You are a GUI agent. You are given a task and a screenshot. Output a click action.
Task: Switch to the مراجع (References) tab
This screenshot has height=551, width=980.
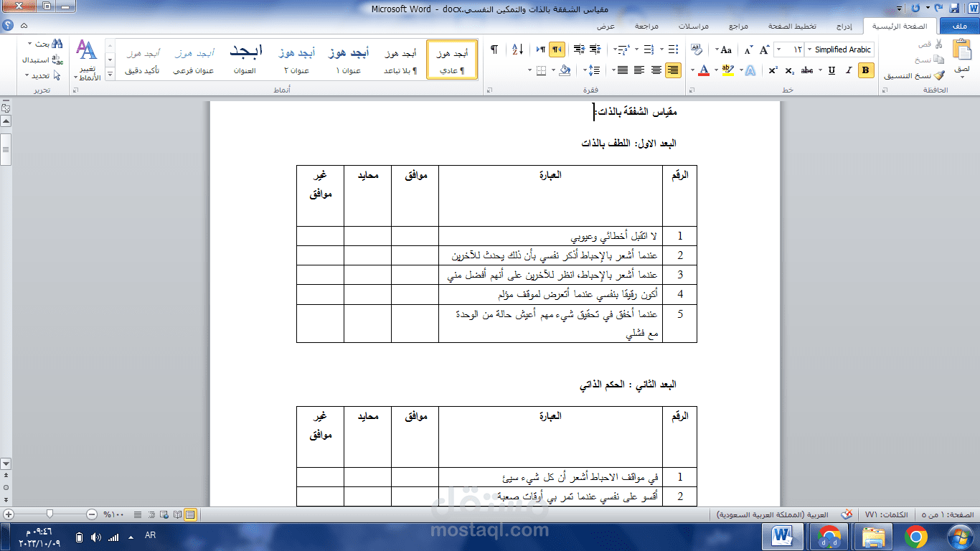738,26
